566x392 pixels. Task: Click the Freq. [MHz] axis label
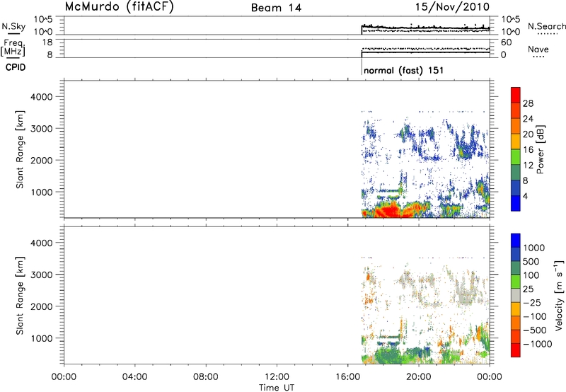click(14, 48)
